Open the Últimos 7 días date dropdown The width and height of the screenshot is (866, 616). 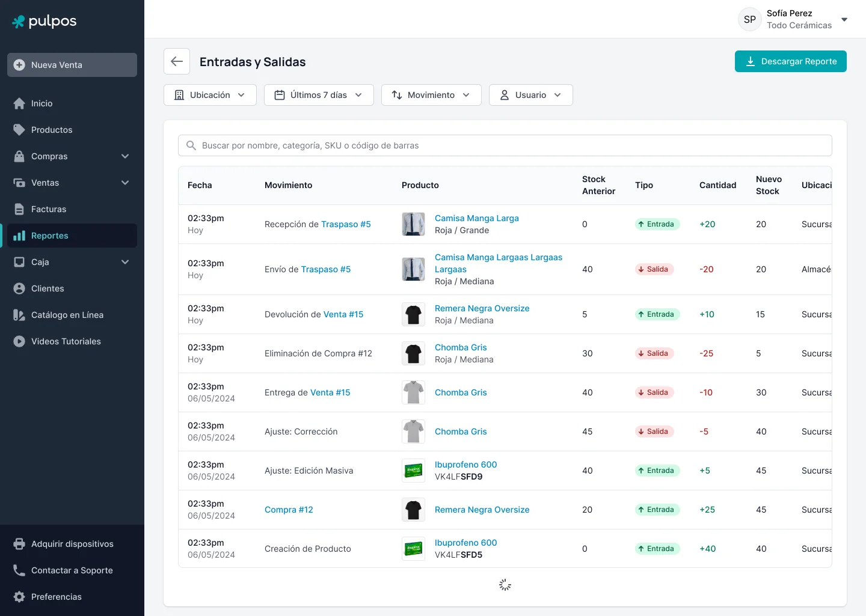coord(319,95)
